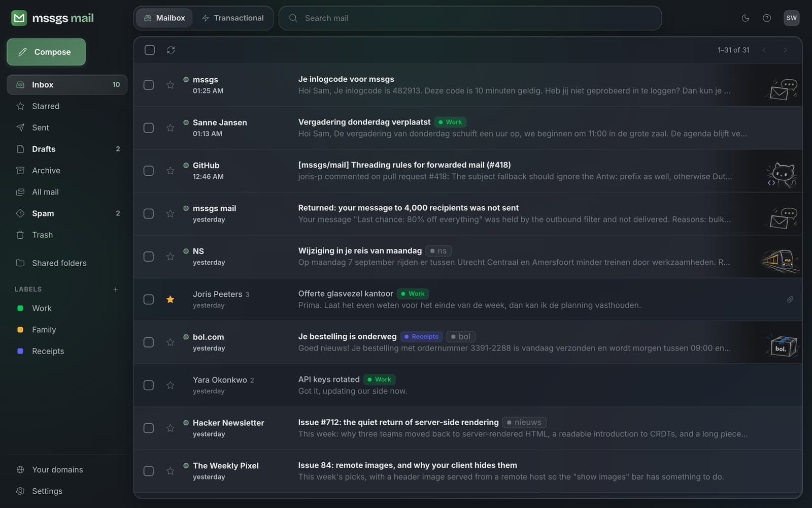Star The Weekly Pixel email
The image size is (812, 508).
(171, 471)
